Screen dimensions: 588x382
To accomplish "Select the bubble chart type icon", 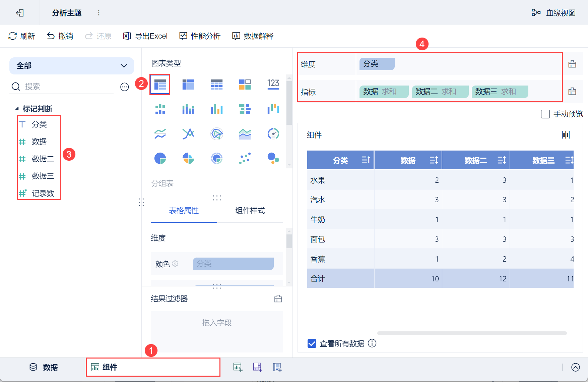I will click(273, 158).
